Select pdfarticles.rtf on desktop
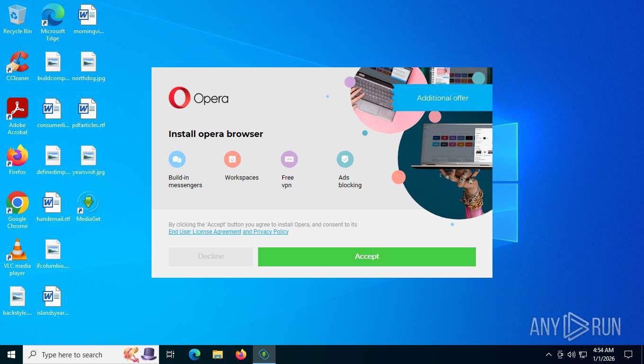Viewport: 644px width, 364px height. click(89, 113)
